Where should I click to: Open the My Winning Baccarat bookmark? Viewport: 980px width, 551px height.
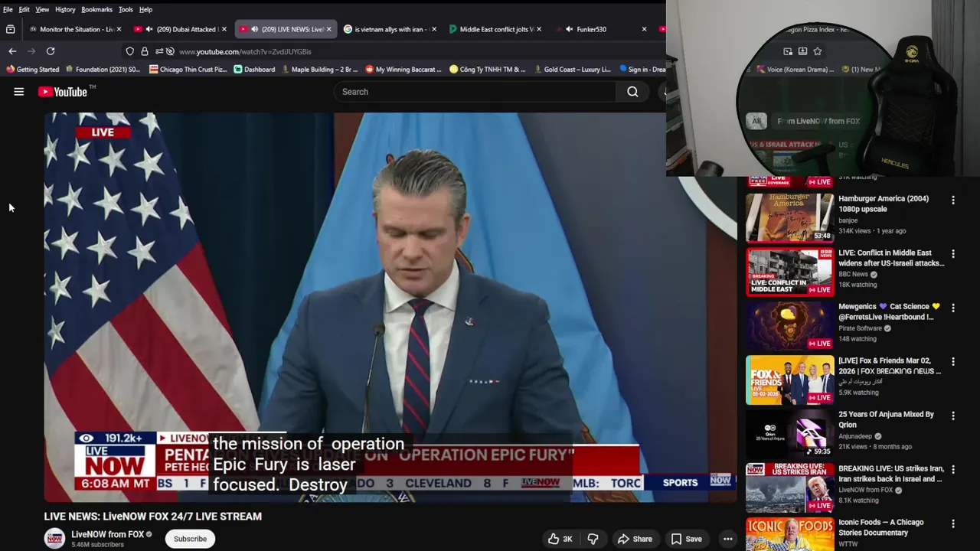click(x=403, y=69)
